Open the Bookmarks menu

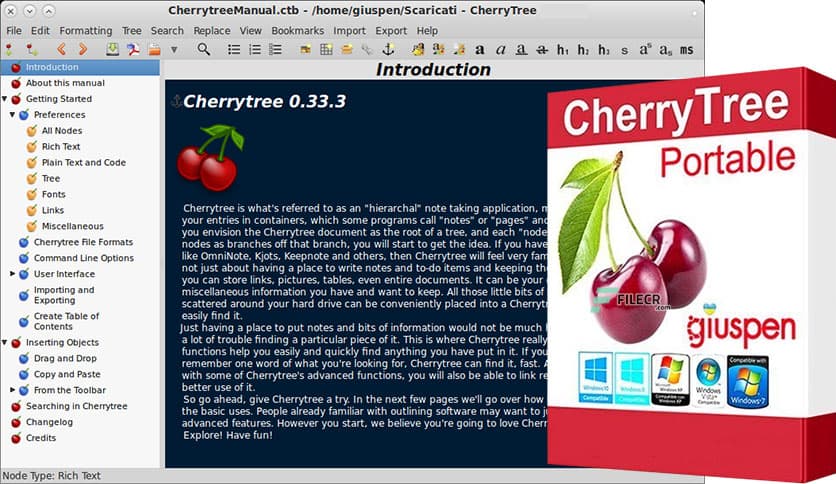pos(298,31)
